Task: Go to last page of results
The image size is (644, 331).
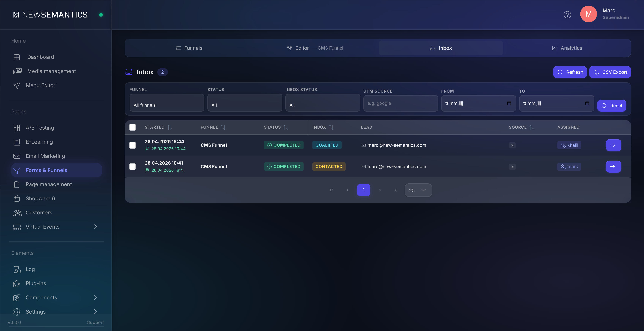Action: 396,190
